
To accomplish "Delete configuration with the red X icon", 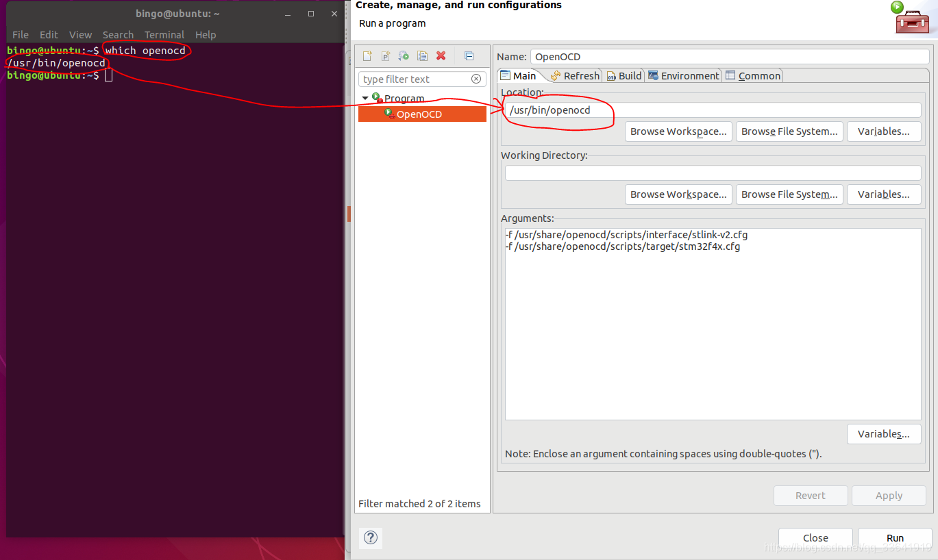I will (441, 56).
